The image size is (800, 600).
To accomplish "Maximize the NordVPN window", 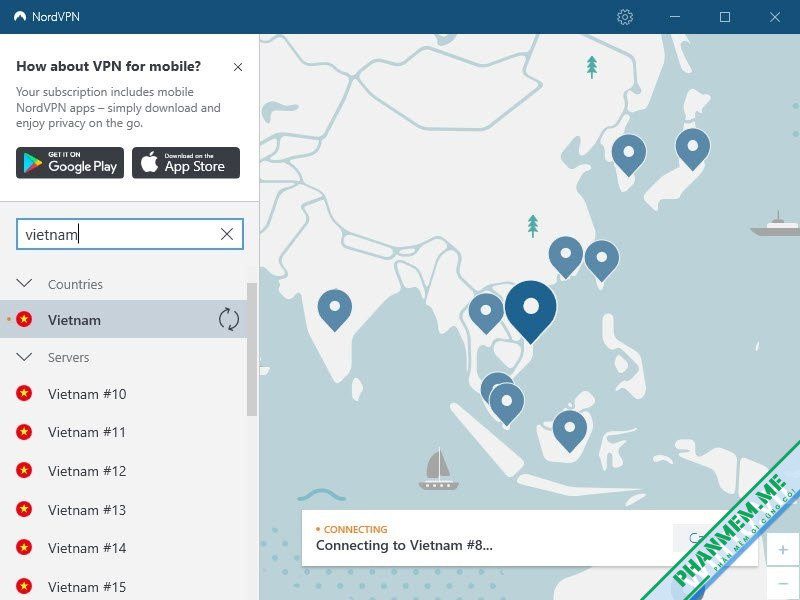I will pyautogui.click(x=724, y=17).
